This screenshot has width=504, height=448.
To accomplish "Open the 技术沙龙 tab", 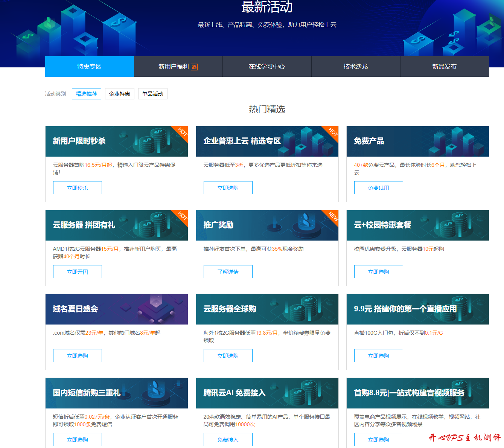I will [356, 67].
